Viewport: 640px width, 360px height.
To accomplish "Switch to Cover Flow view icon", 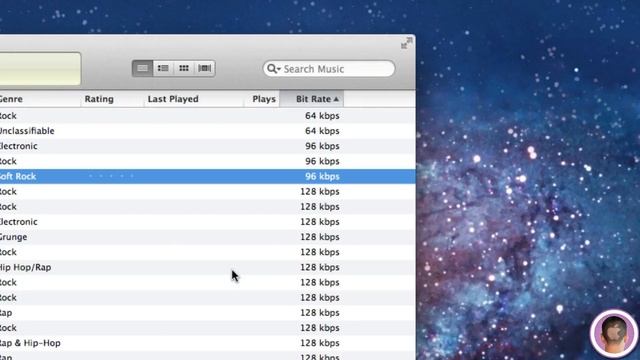I will click(x=205, y=68).
